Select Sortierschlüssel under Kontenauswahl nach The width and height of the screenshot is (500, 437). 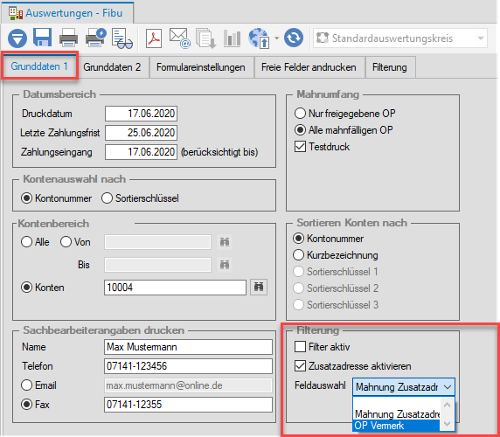coord(107,198)
